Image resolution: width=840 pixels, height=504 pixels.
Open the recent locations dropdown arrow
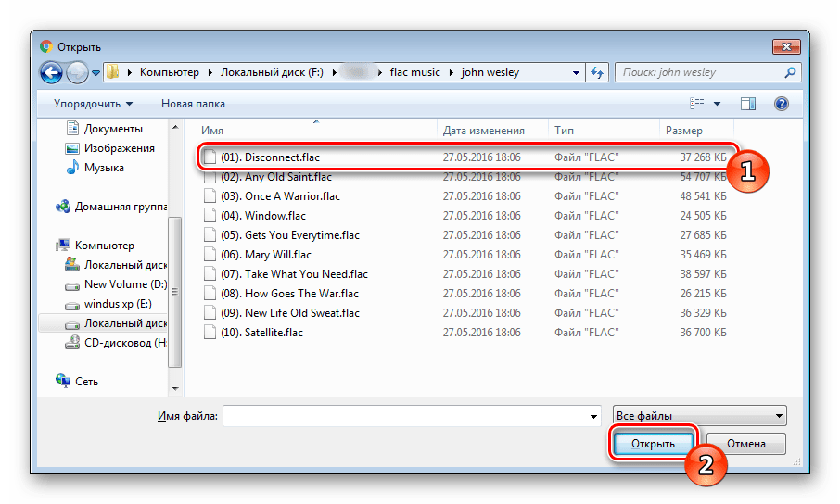click(95, 73)
